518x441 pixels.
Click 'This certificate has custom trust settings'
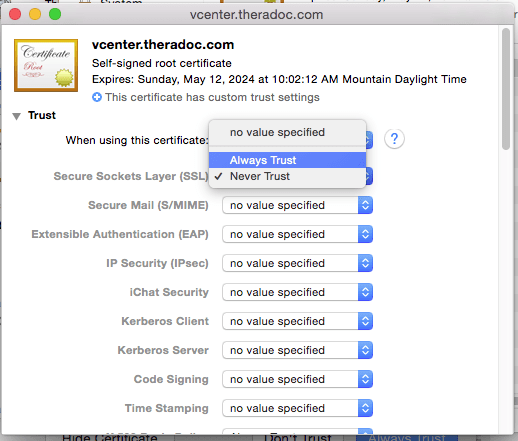(x=212, y=97)
